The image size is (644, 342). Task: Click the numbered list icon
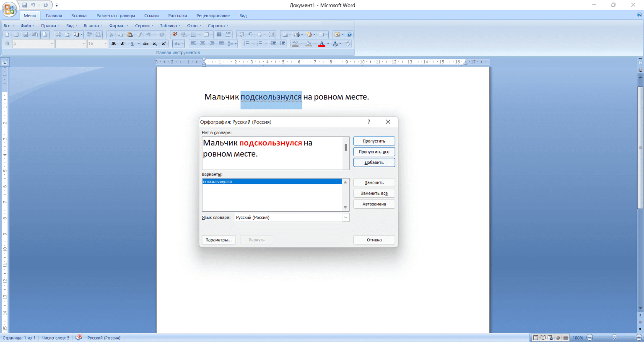pos(247,44)
